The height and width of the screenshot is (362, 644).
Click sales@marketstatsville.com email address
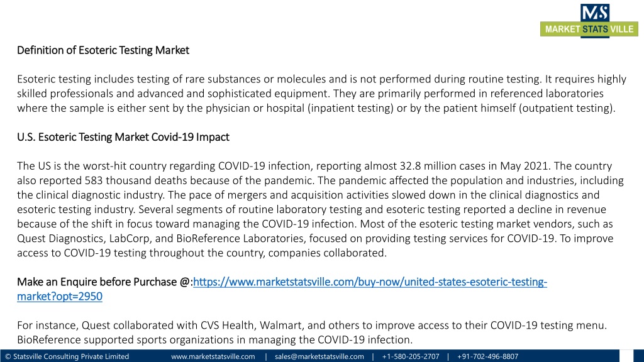tap(319, 356)
